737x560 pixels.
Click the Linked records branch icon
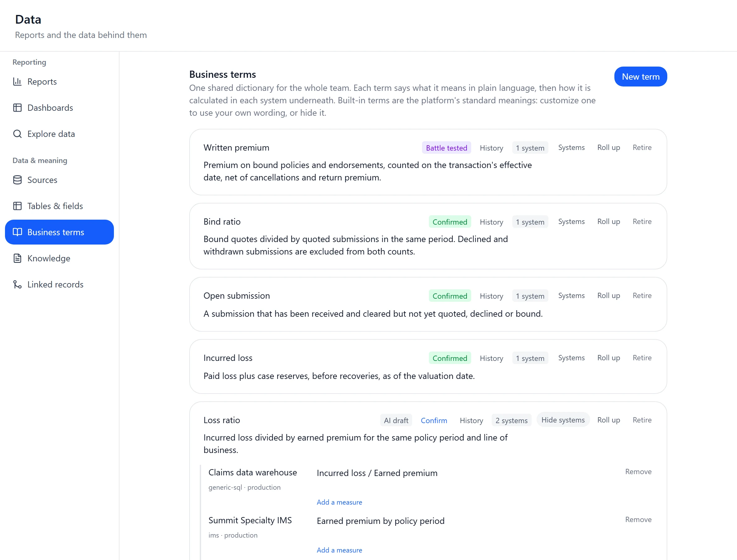pyautogui.click(x=17, y=284)
